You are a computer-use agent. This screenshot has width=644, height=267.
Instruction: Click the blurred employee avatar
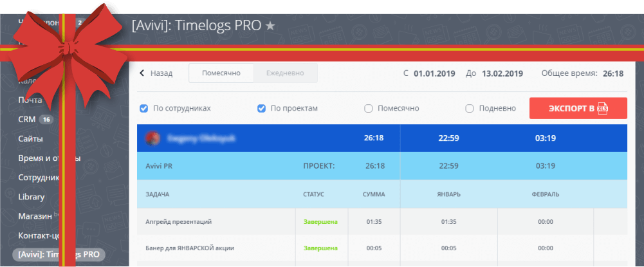152,138
